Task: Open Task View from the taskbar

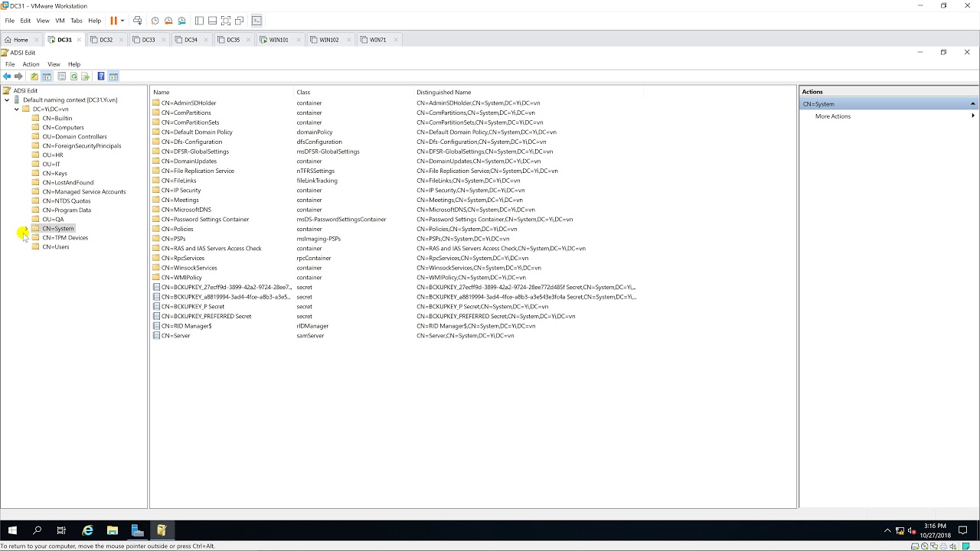Action: click(61, 530)
